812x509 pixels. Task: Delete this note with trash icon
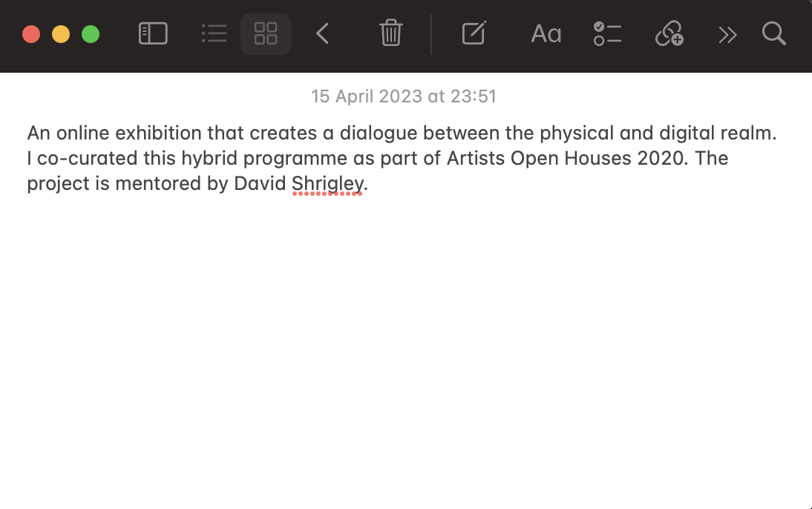(391, 33)
